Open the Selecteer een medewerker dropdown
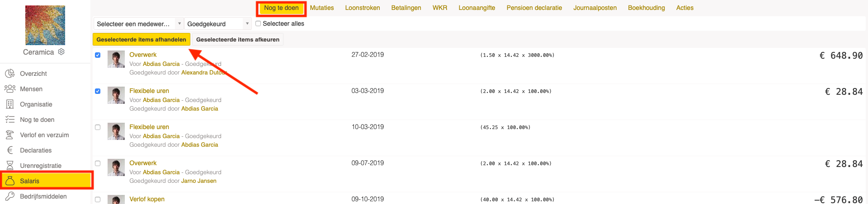The width and height of the screenshot is (868, 204). pyautogui.click(x=138, y=24)
